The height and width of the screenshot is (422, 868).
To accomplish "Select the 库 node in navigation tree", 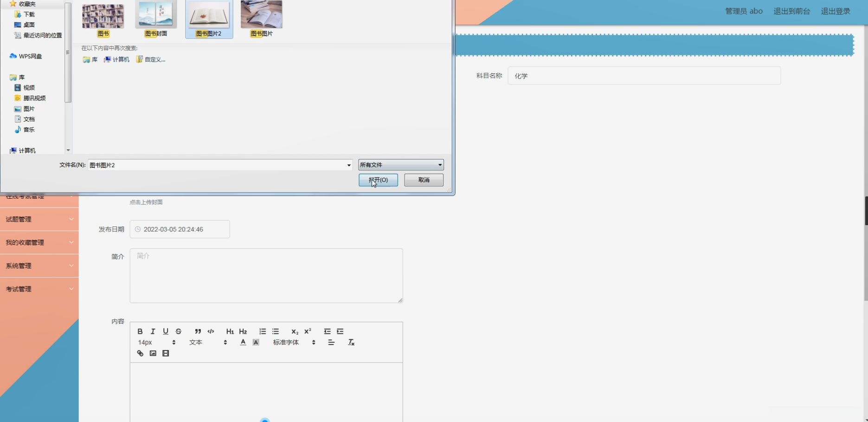I will tap(17, 78).
